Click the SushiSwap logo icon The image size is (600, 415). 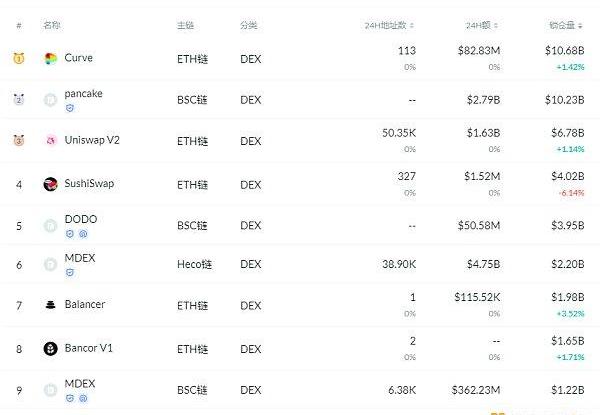coord(51,184)
